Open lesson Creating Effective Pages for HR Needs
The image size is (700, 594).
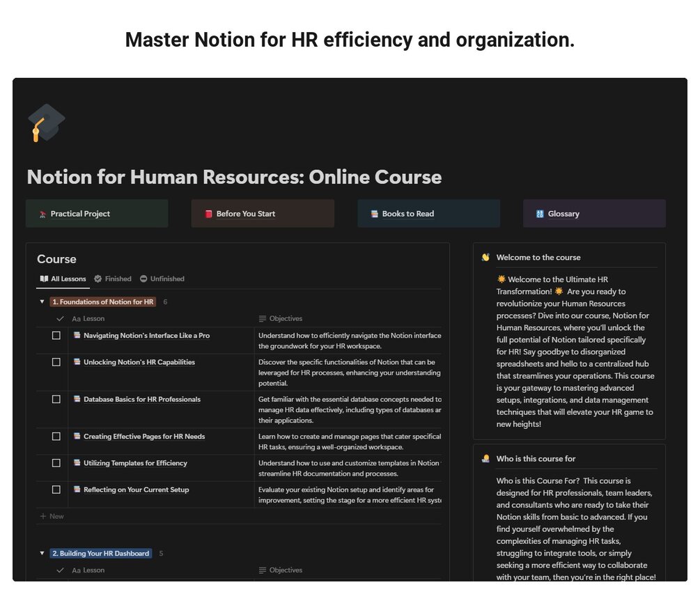point(144,437)
